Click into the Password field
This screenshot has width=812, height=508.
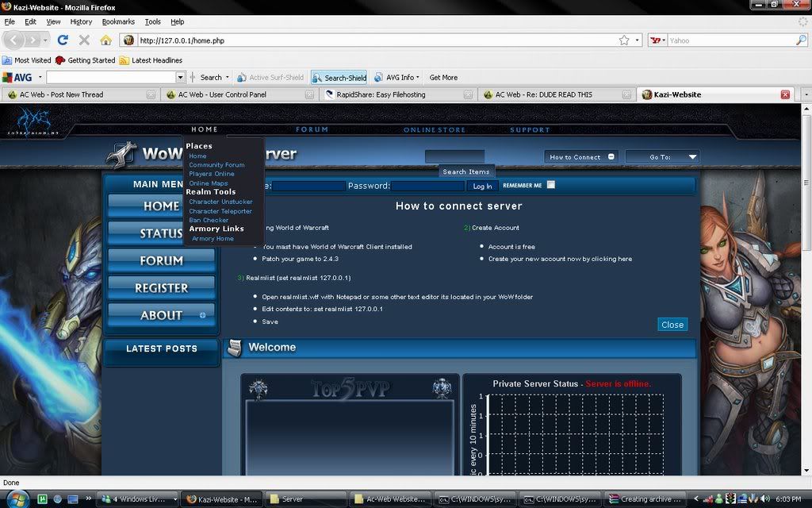(x=427, y=186)
